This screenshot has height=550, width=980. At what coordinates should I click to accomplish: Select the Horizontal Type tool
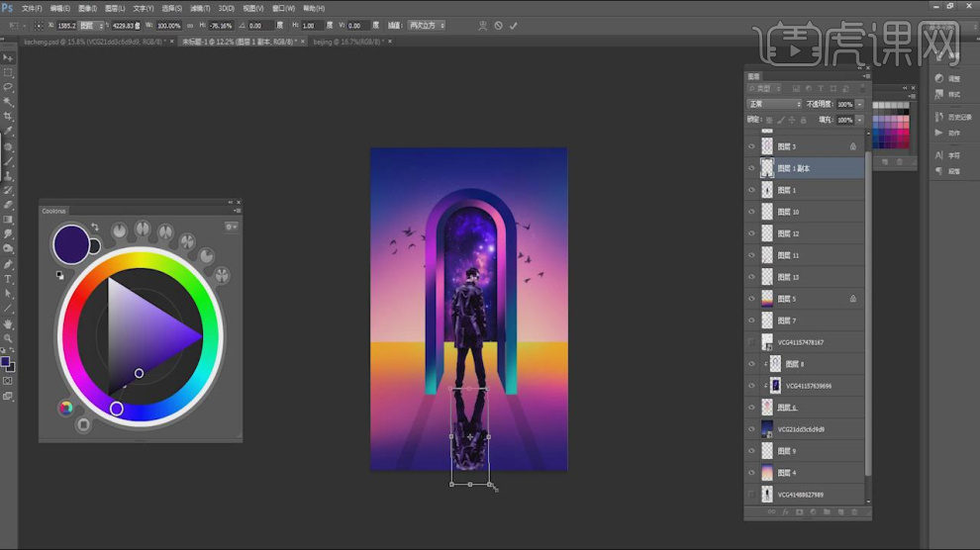(8, 279)
